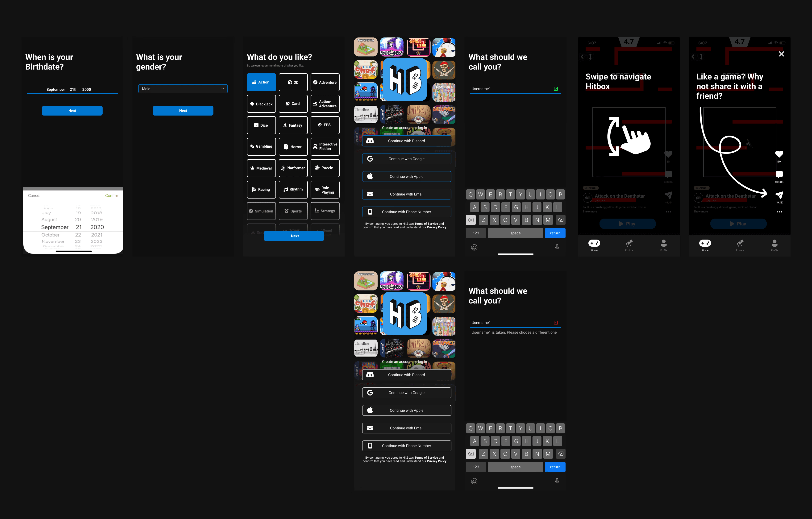Viewport: 812px width, 519px height.
Task: Toggle the Horror genre option
Action: (293, 147)
